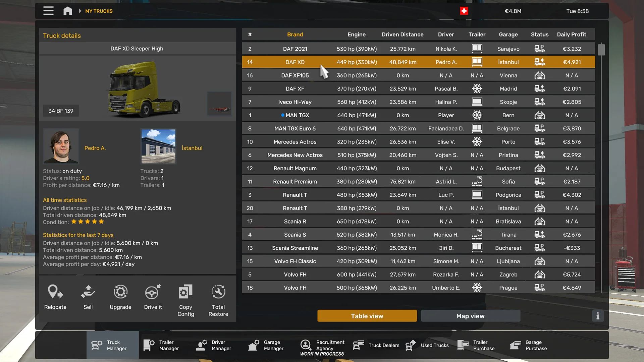The height and width of the screenshot is (362, 644).
Task: Open the info button beside Map view
Action: (x=598, y=316)
